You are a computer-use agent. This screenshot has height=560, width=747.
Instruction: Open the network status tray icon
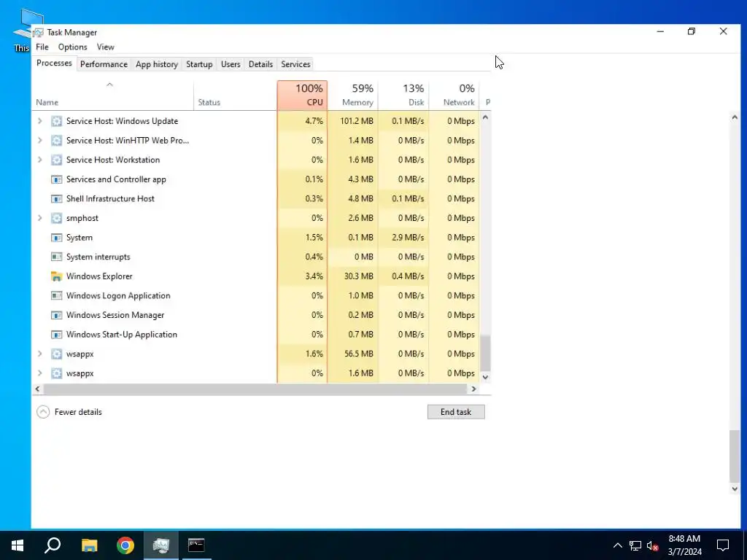click(635, 545)
